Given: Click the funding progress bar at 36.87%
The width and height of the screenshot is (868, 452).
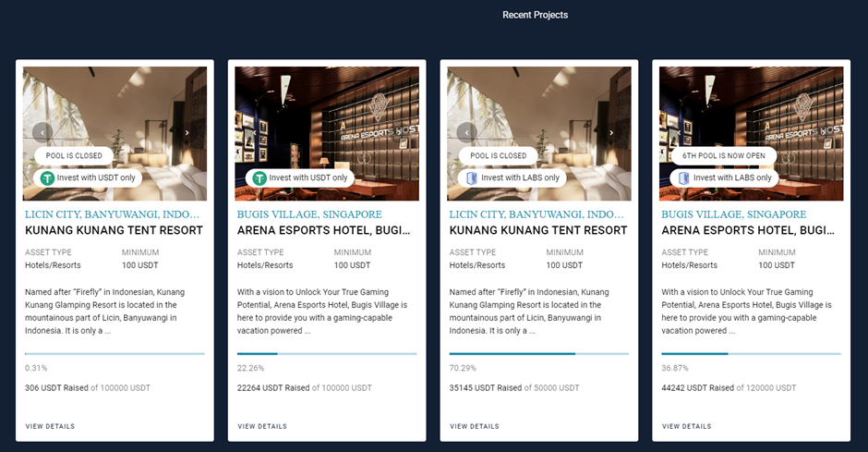Looking at the screenshot, I should [752, 353].
